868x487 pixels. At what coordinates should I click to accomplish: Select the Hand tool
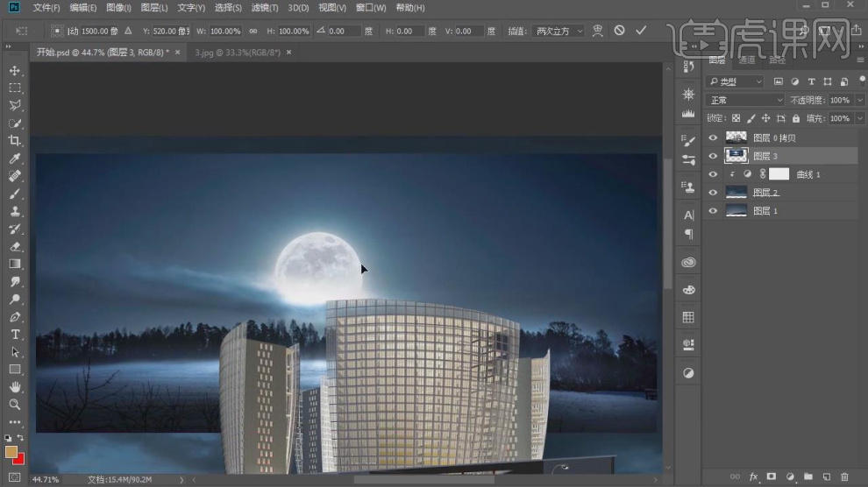tap(15, 387)
